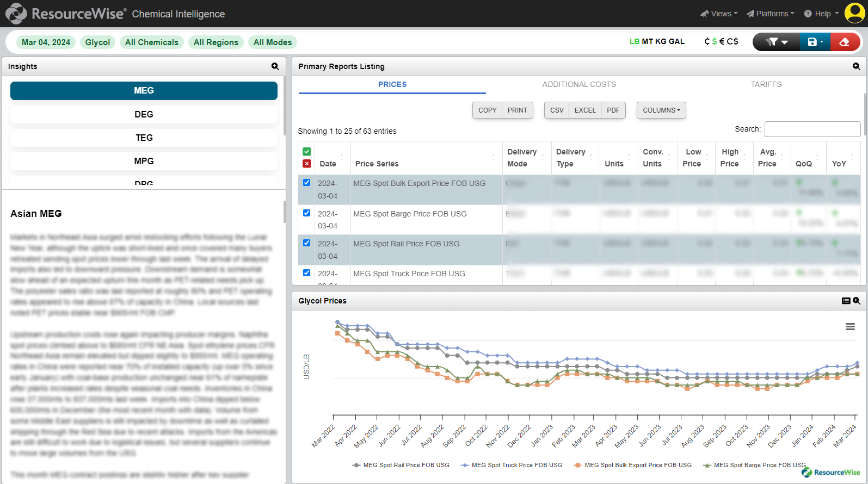Click the table Search input field

(x=812, y=129)
